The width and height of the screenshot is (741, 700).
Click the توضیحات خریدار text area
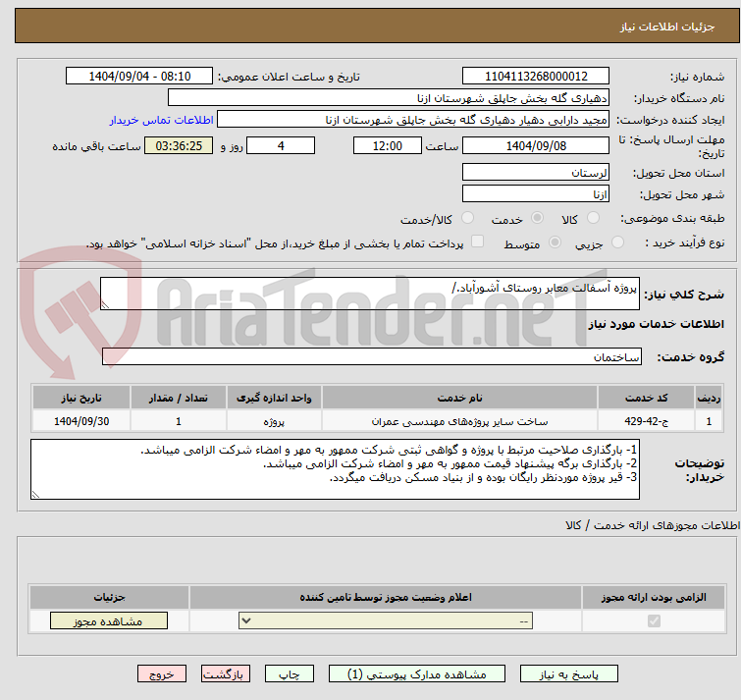(335, 469)
